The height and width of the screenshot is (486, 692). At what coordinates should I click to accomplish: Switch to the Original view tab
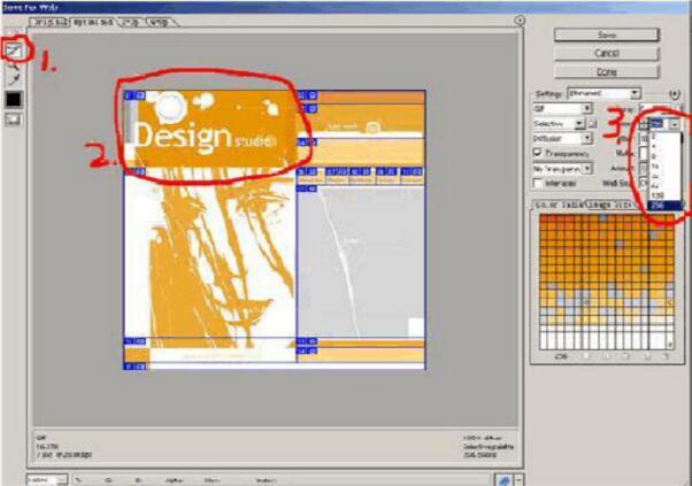(47, 20)
